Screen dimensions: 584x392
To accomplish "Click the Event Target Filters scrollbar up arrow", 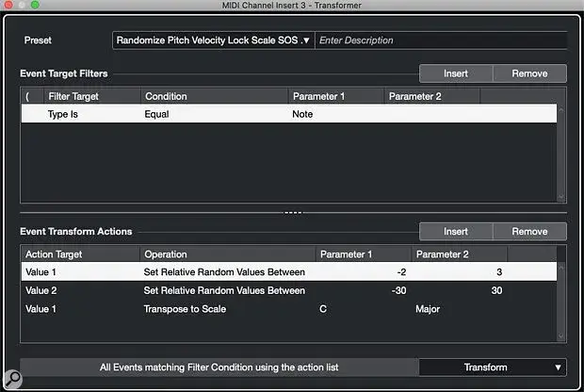I will (561, 110).
